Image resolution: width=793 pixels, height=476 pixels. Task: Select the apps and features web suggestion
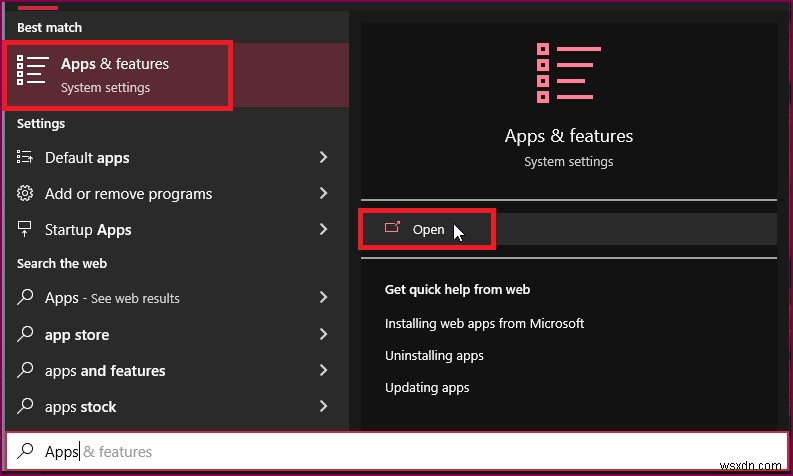pos(177,370)
